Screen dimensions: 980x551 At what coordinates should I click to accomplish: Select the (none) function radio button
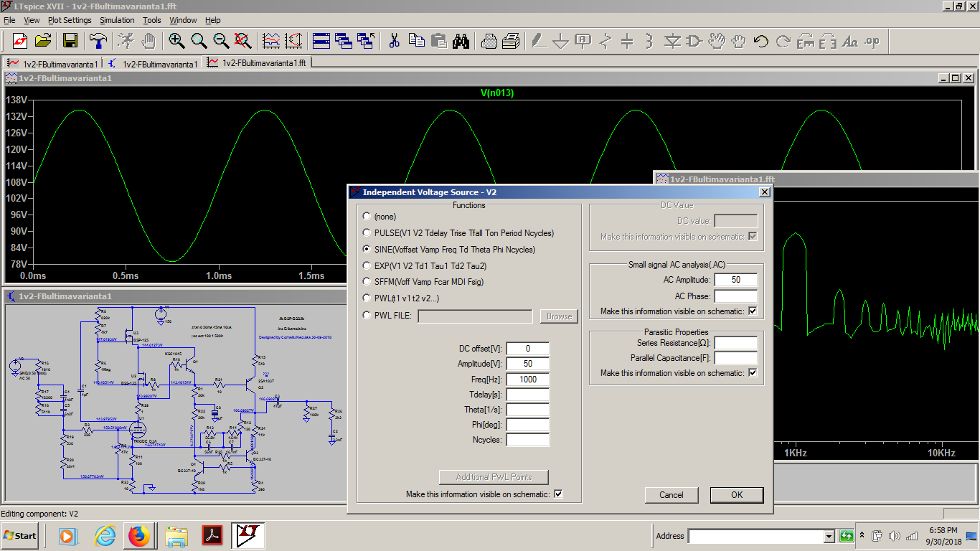[367, 216]
